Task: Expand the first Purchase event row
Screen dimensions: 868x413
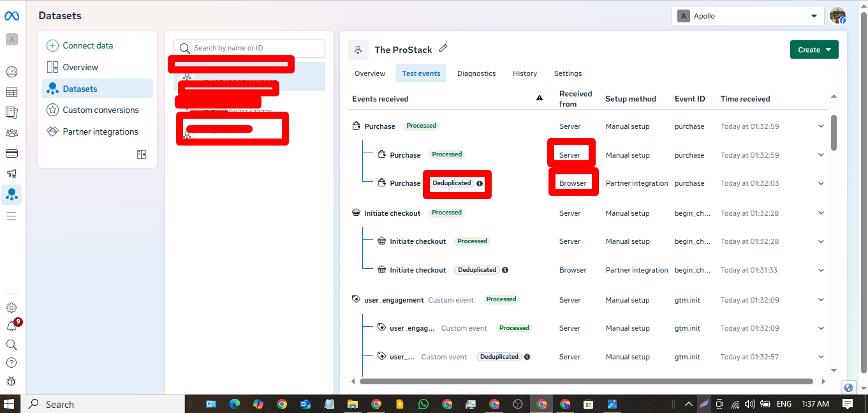Action: [x=821, y=126]
